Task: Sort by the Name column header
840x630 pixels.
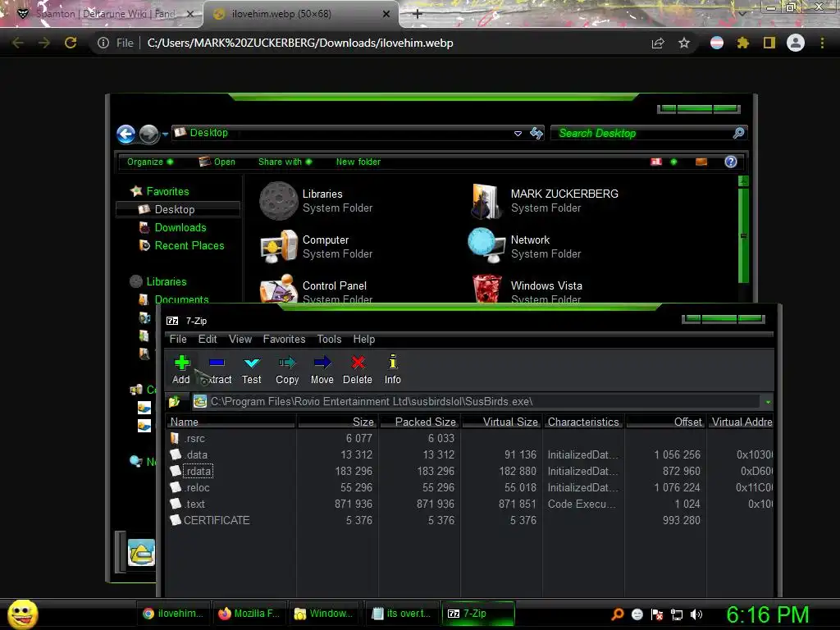Action: tap(231, 422)
